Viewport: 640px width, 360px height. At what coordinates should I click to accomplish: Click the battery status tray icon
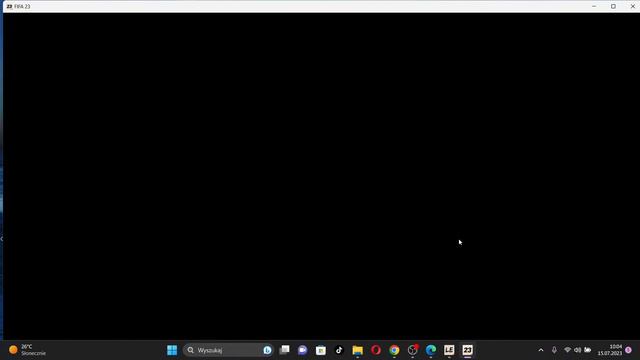(x=588, y=350)
